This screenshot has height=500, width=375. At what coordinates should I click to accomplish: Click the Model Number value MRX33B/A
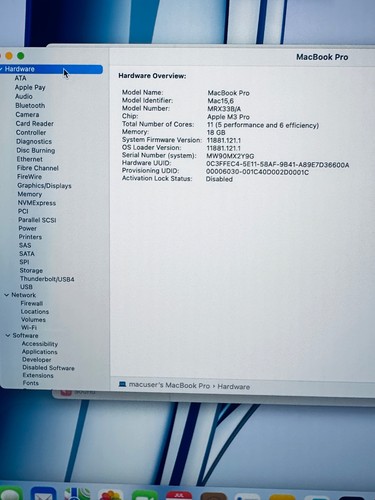[224, 109]
